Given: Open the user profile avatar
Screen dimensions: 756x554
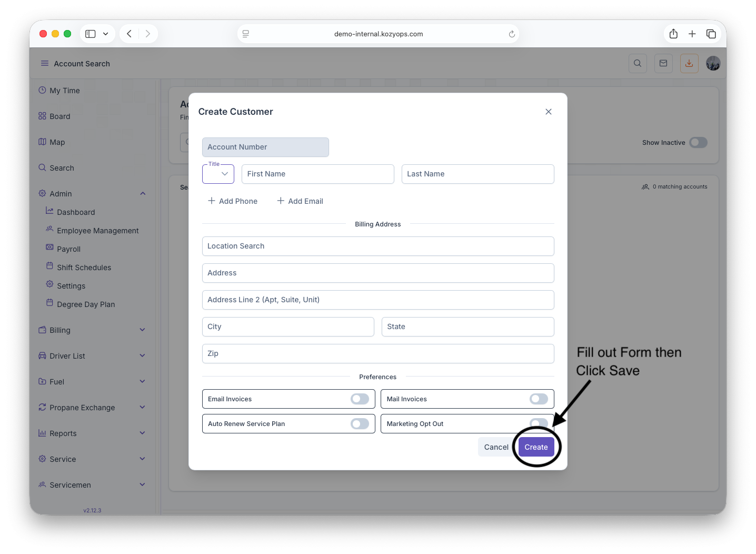Looking at the screenshot, I should pos(713,63).
